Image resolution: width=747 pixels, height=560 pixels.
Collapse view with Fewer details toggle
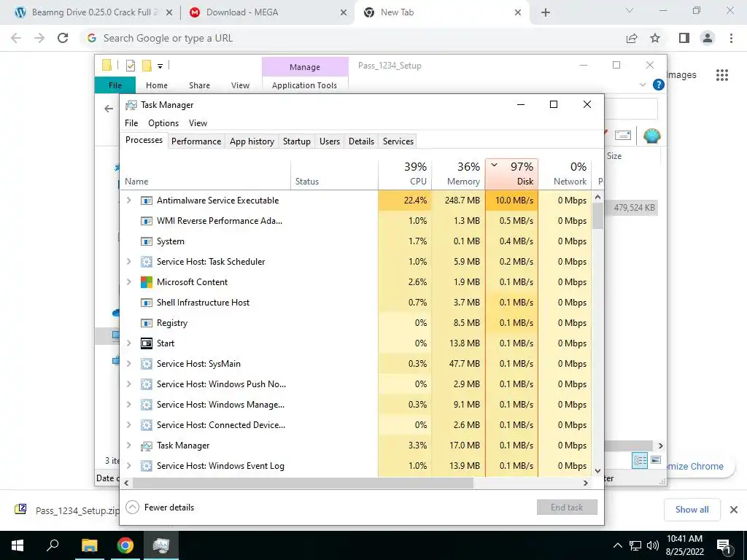[x=160, y=507]
